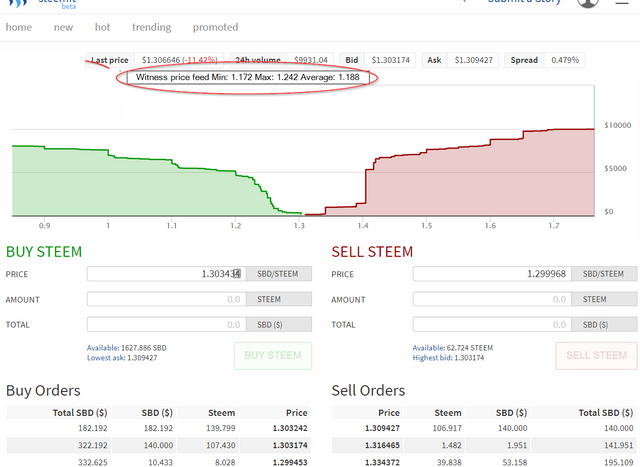The image size is (640, 467).
Task: Click sell order total 195.109
Action: pyautogui.click(x=619, y=463)
